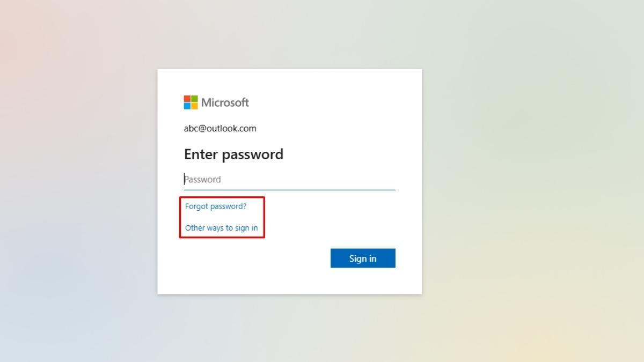Click the blue square in Microsoft logo
644x362 pixels.
(187, 106)
